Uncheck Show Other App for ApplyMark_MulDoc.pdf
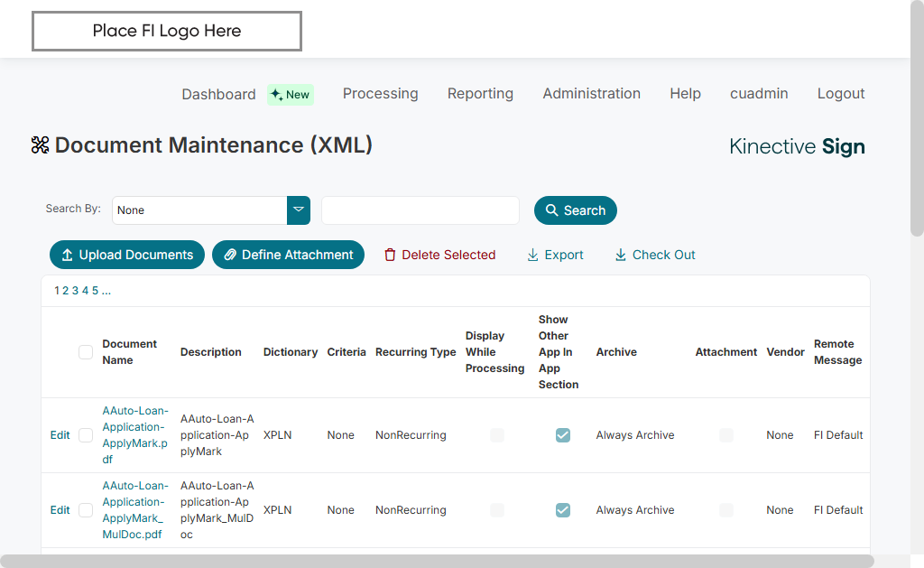The height and width of the screenshot is (568, 924). tap(563, 510)
